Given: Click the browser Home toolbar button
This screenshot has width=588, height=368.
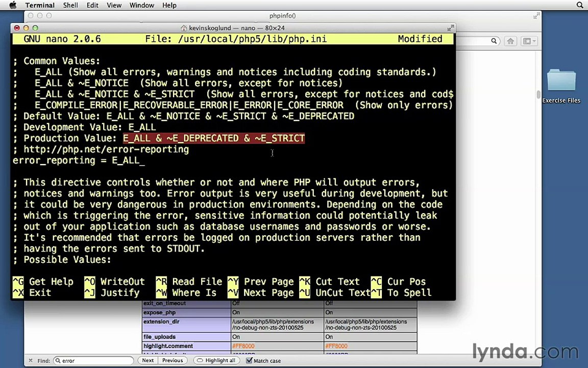Looking at the screenshot, I should (510, 41).
